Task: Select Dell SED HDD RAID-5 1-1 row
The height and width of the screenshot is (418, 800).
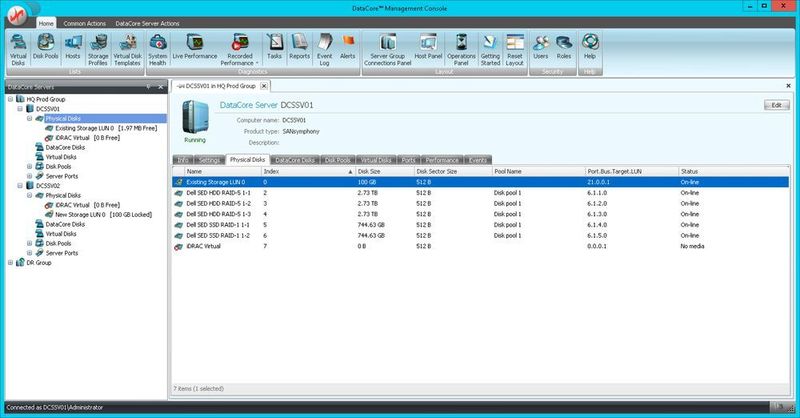Action: (x=480, y=193)
